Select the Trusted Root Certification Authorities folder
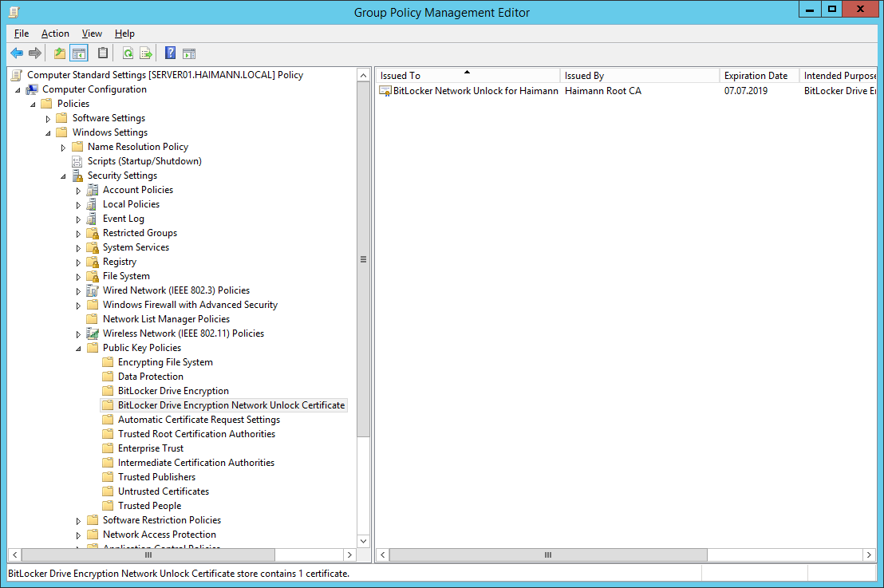The width and height of the screenshot is (884, 588). point(195,433)
